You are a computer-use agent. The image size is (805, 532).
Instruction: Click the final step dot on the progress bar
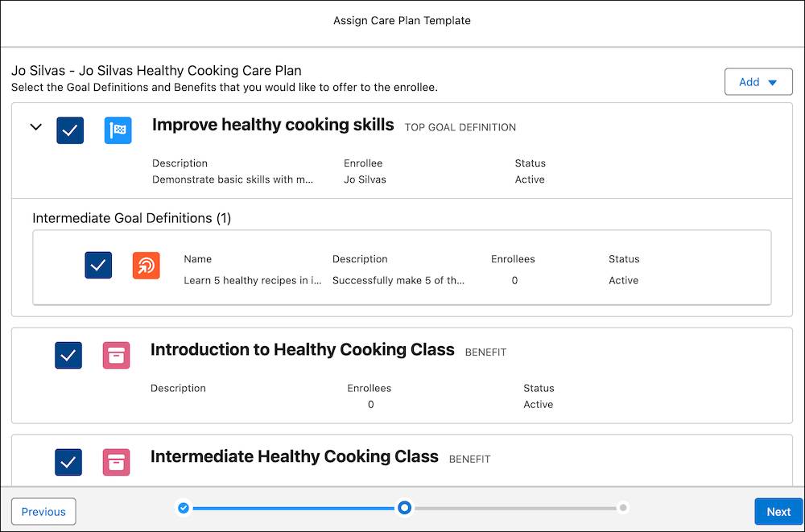(x=623, y=507)
